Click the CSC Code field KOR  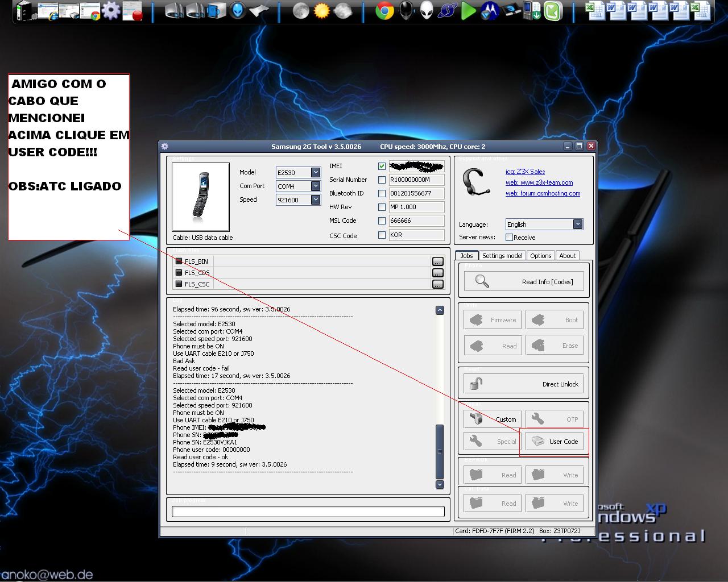[416, 235]
